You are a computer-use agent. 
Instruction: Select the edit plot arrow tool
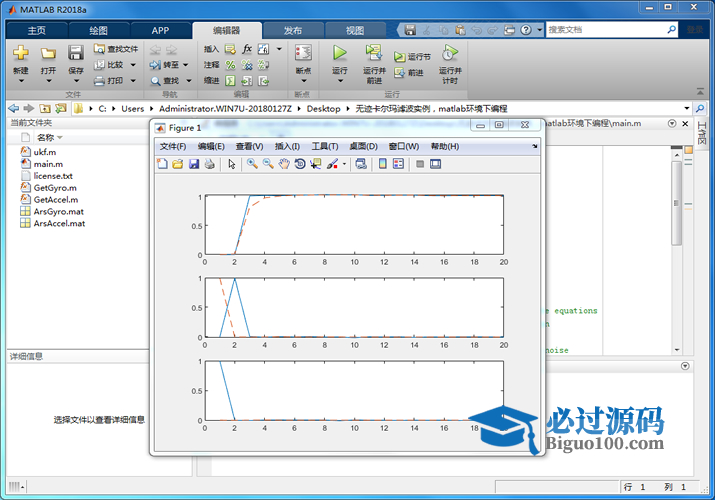(232, 164)
